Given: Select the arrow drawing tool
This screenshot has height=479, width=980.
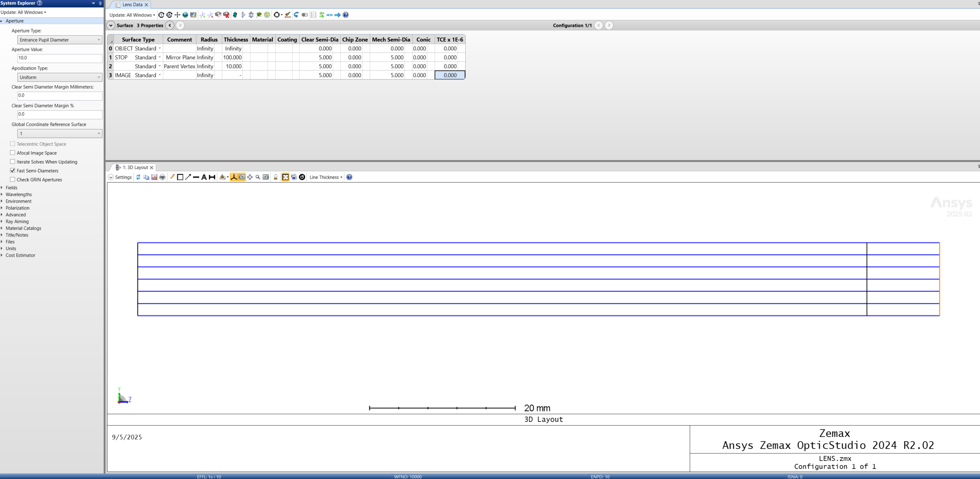Looking at the screenshot, I should (188, 177).
